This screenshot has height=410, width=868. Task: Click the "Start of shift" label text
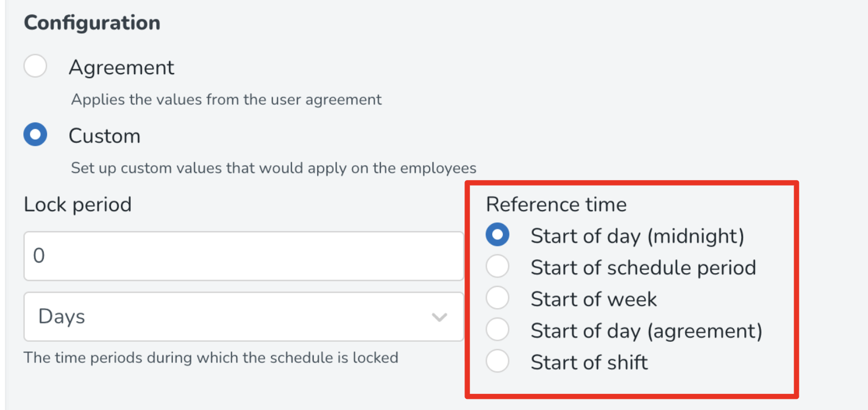pos(589,363)
